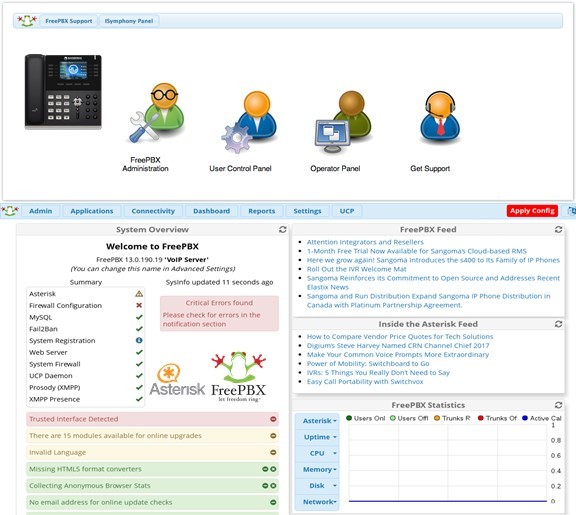
Task: Dismiss the No email address notification
Action: [273, 502]
